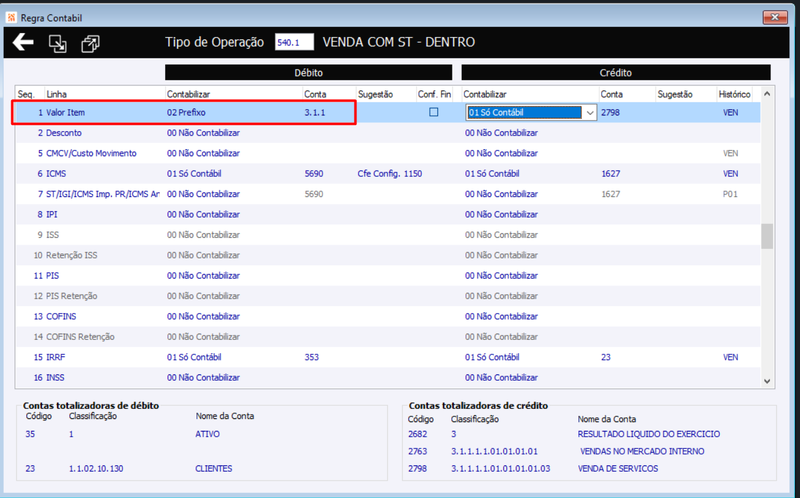Viewport: 800px width, 498px height.
Task: Click the Regra Contabil app icon in title bar
Action: (11, 18)
